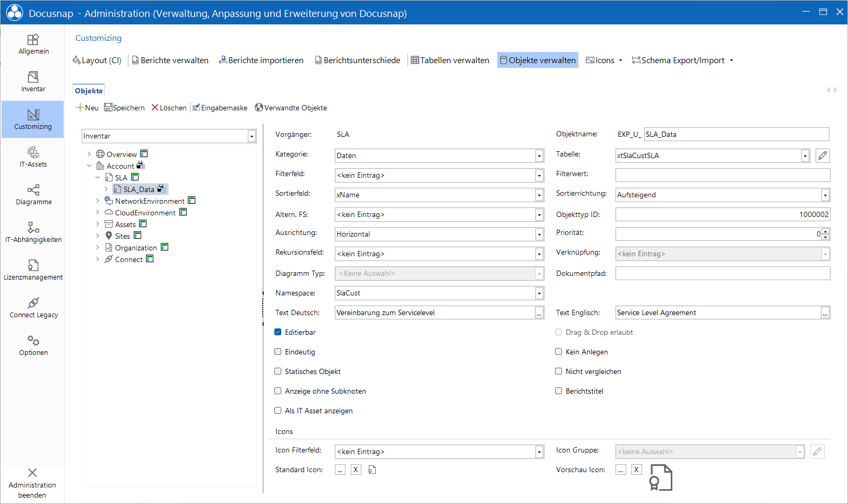Open the Sortierfeld dropdown

coord(539,195)
